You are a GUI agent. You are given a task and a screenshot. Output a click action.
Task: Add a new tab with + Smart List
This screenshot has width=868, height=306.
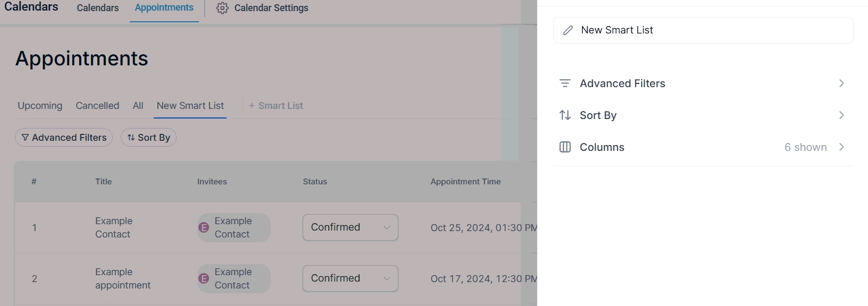click(276, 106)
